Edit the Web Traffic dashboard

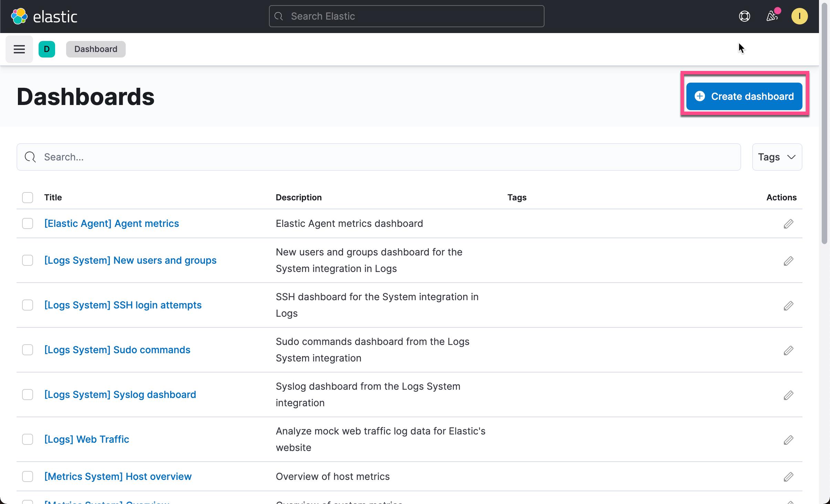pos(788,440)
